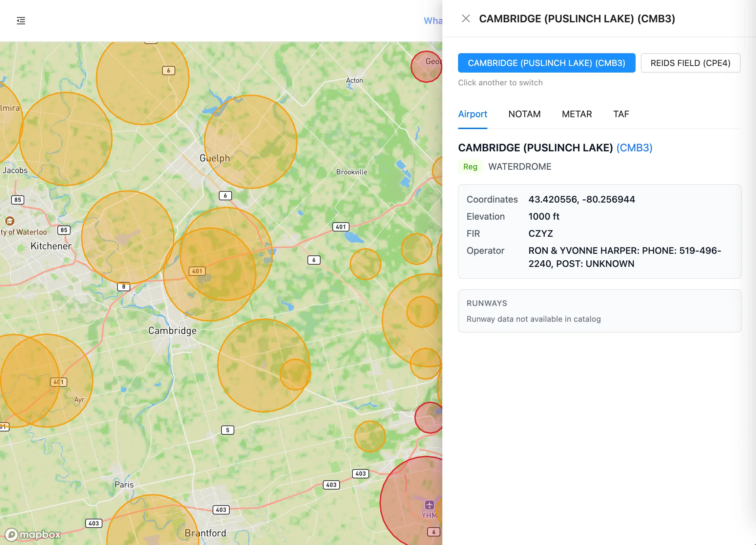Open the METAR tab

[x=577, y=114]
